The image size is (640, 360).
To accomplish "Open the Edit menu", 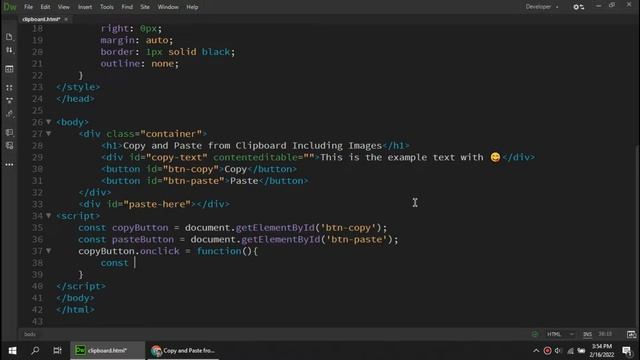I will pos(45,7).
